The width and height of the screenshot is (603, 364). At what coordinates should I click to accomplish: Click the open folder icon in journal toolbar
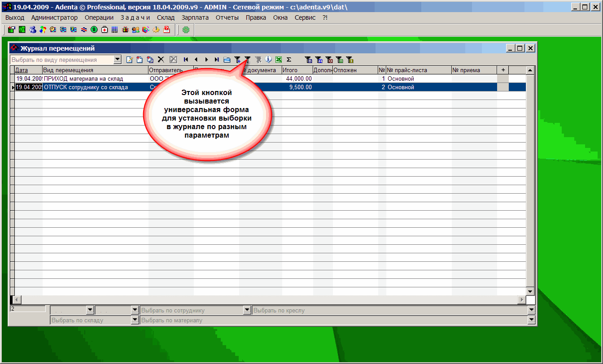click(x=227, y=59)
